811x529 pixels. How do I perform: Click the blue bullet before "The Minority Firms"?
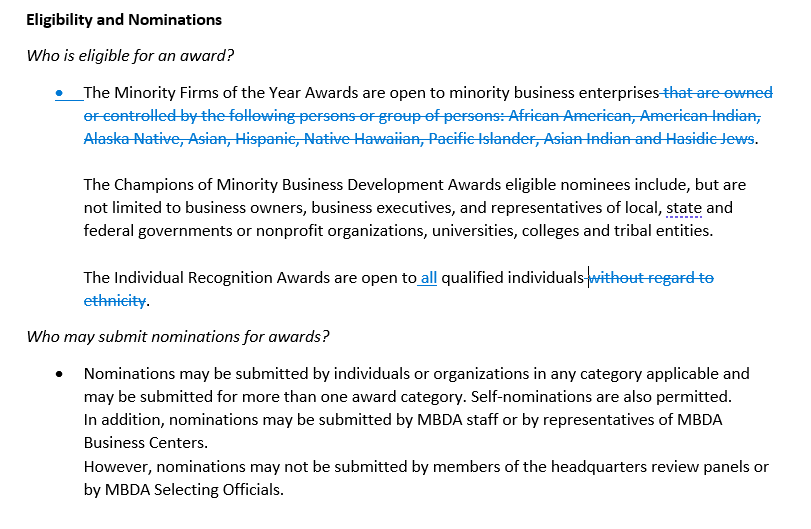tap(60, 93)
